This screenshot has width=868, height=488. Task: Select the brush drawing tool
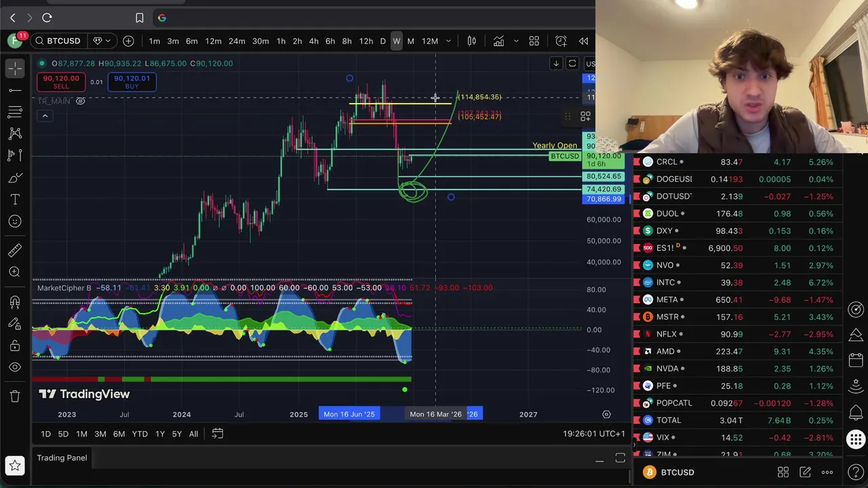point(14,178)
